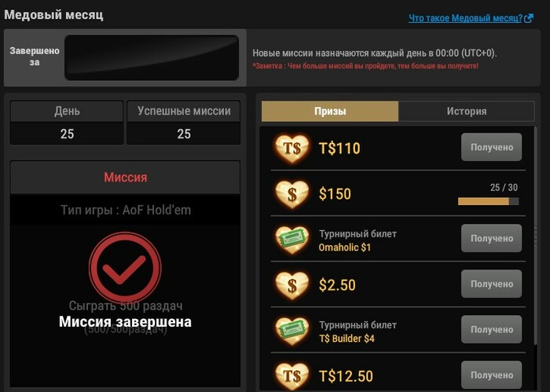Switch to the Призы tab
The image size is (550, 392).
click(x=330, y=111)
